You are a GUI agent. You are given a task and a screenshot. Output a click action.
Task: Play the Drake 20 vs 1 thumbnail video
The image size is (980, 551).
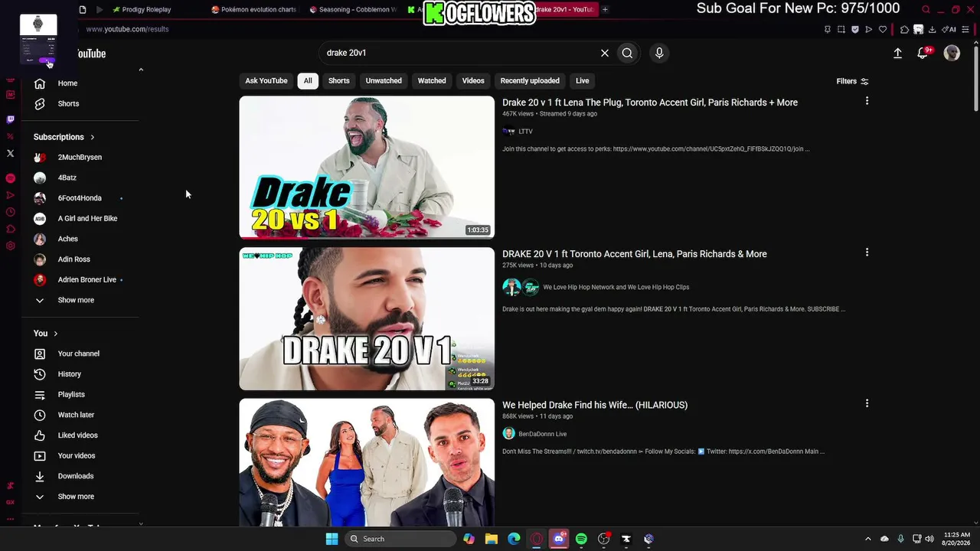pos(367,167)
